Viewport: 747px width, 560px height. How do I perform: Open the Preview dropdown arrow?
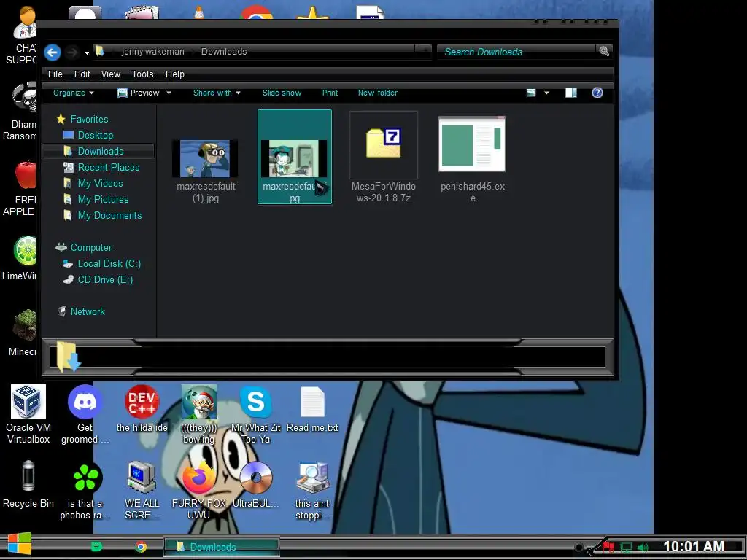click(x=169, y=93)
